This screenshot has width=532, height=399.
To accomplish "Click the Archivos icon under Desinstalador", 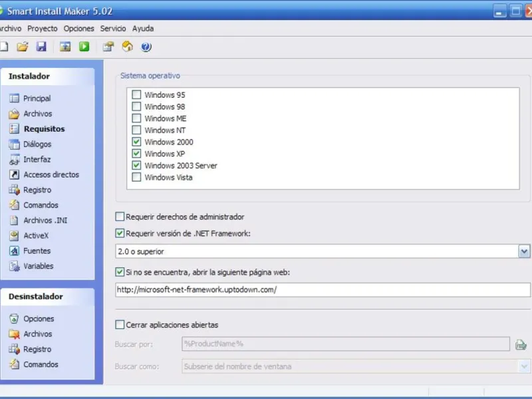I will tap(14, 334).
